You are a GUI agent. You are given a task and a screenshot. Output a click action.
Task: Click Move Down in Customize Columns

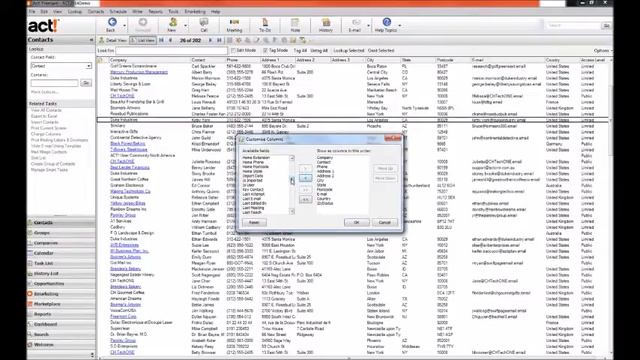click(x=385, y=178)
